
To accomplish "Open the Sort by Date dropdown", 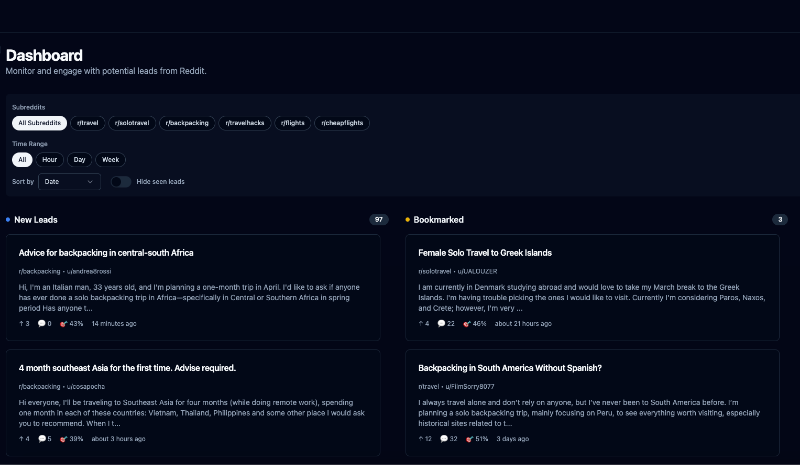I will 69,182.
